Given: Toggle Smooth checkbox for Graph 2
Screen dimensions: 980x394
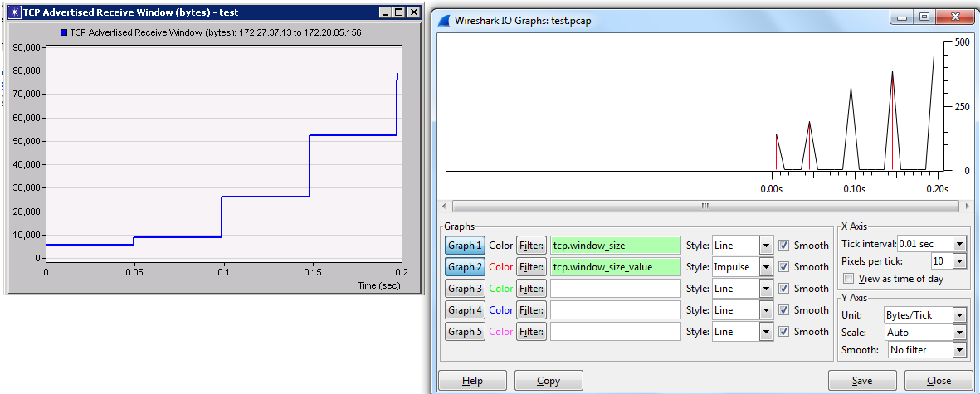Looking at the screenshot, I should click(784, 267).
